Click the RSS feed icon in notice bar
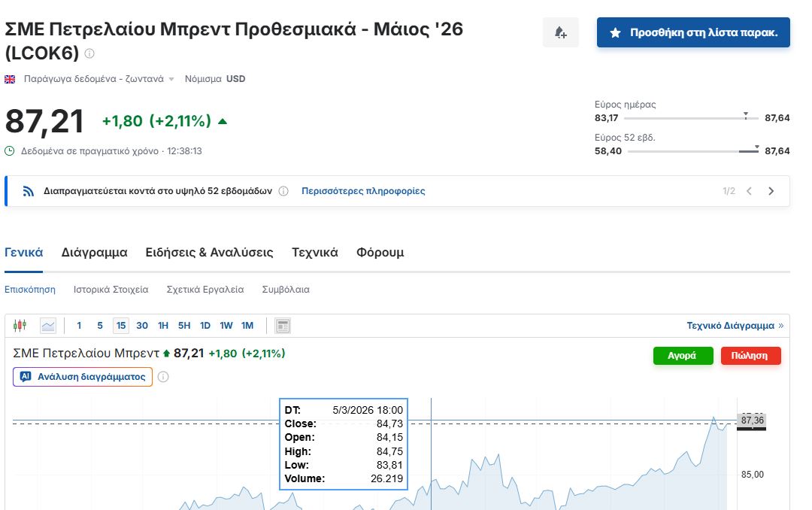Screen dimensions: 812x510 click(x=29, y=191)
